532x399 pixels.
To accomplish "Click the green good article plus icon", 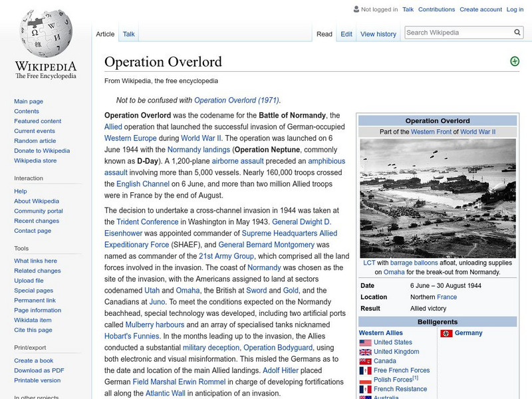I will tap(515, 61).
